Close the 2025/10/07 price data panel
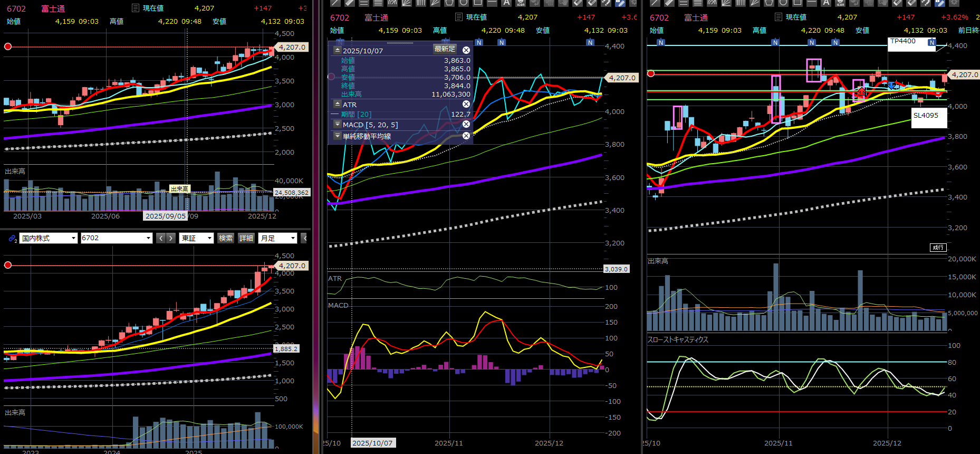Image resolution: width=980 pixels, height=454 pixels. click(466, 50)
